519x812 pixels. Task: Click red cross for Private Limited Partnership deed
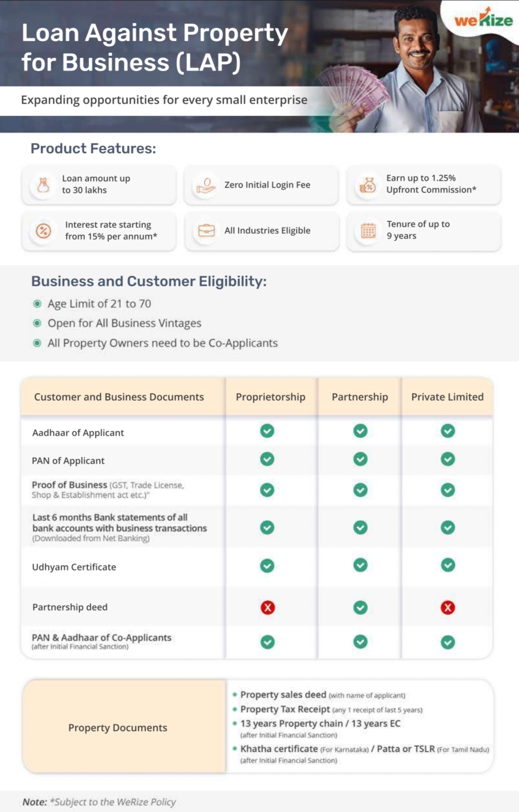[448, 607]
